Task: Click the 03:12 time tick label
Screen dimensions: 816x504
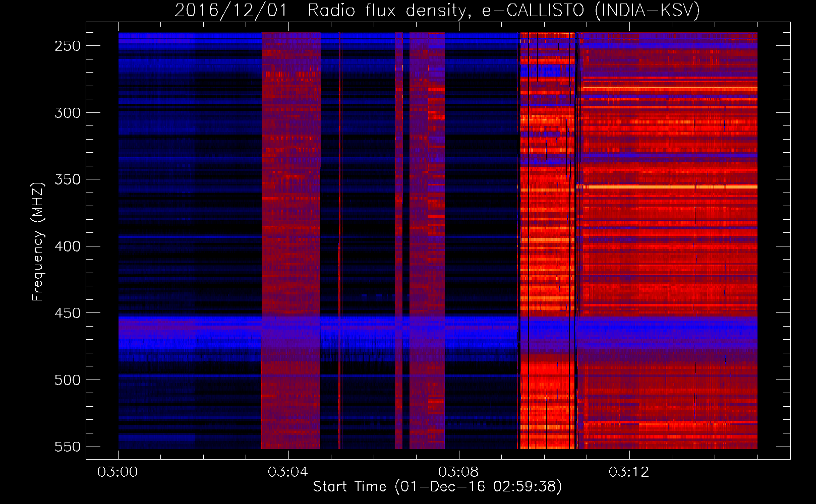Action: coord(629,472)
